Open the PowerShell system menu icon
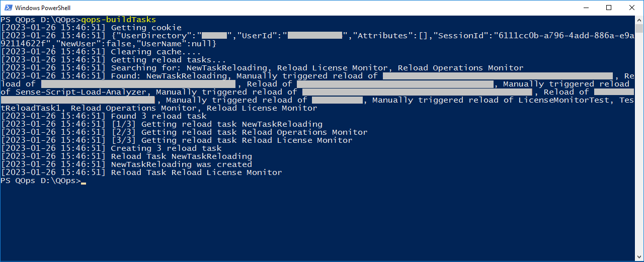Image resolution: width=644 pixels, height=262 pixels. tap(8, 8)
